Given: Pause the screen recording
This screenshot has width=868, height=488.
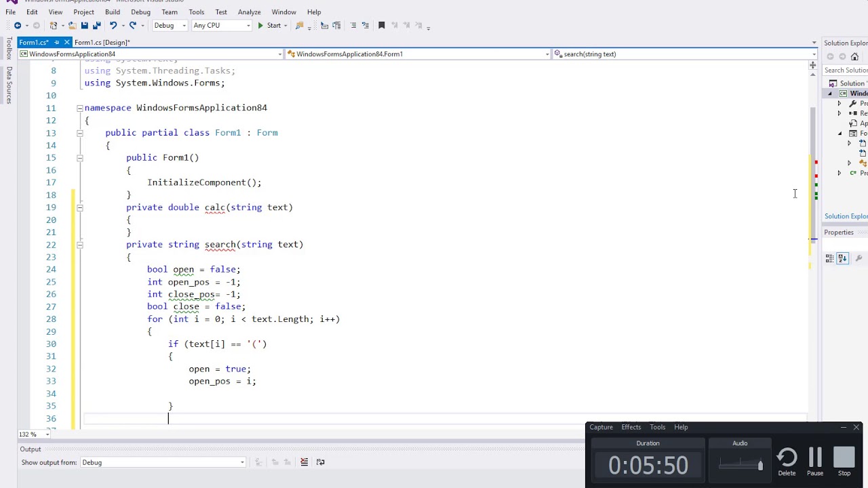Looking at the screenshot, I should (815, 462).
